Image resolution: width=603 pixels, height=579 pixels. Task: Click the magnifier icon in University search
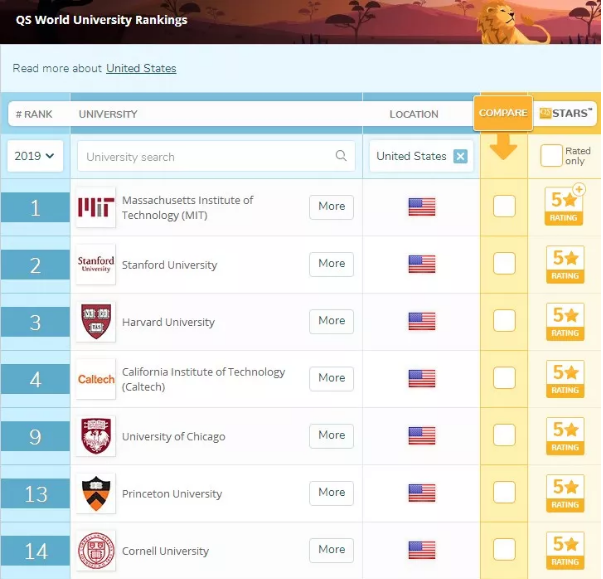pos(341,156)
